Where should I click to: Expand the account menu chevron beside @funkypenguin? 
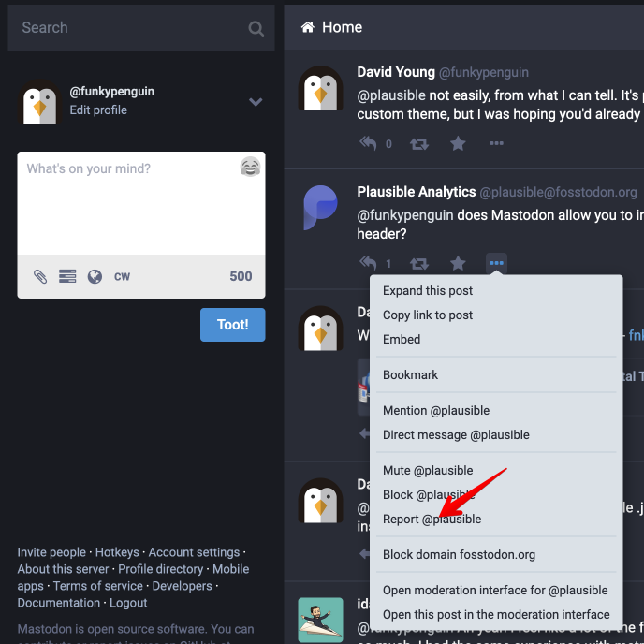256,102
